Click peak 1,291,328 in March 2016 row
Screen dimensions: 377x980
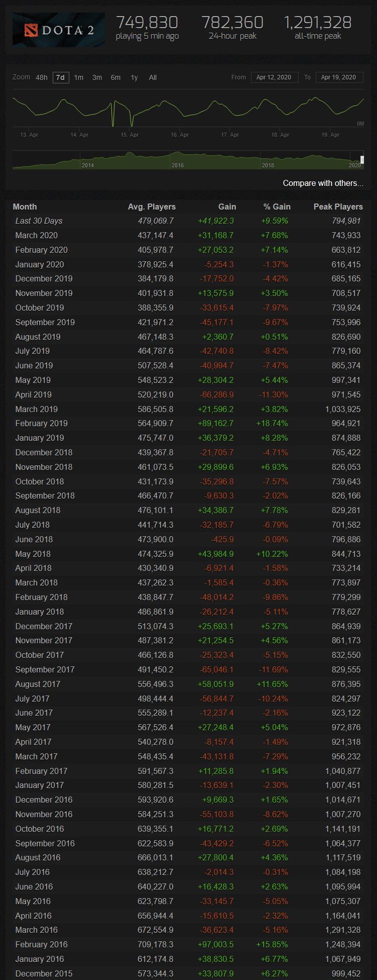(343, 930)
